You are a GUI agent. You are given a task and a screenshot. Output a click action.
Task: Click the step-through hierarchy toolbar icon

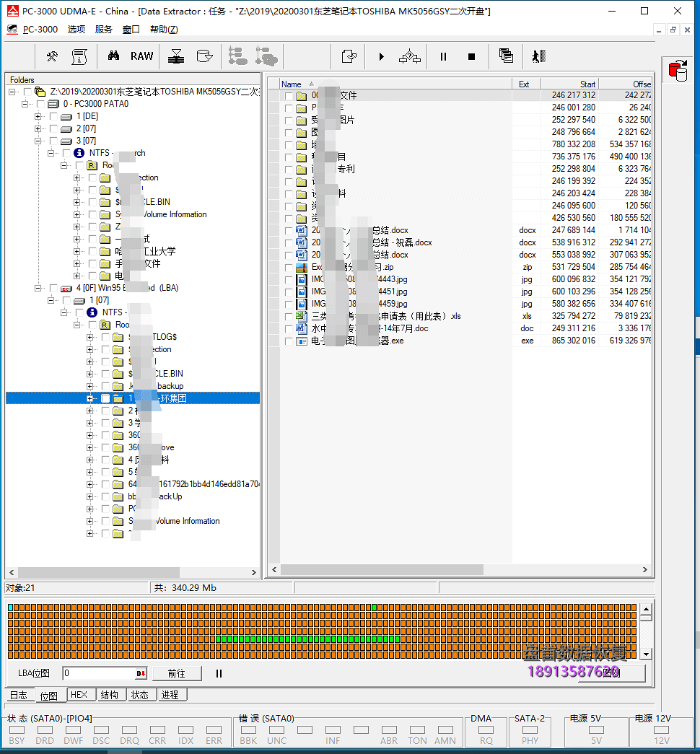(x=410, y=56)
